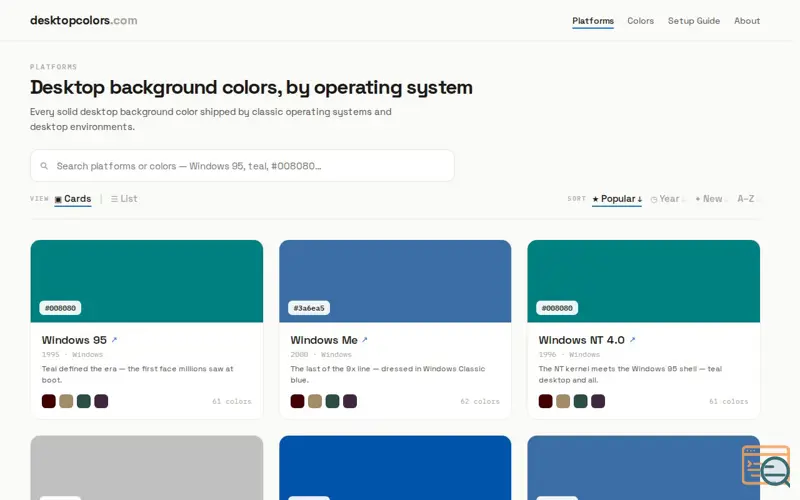
Task: Click the bright blue preview in second row
Action: (x=395, y=468)
